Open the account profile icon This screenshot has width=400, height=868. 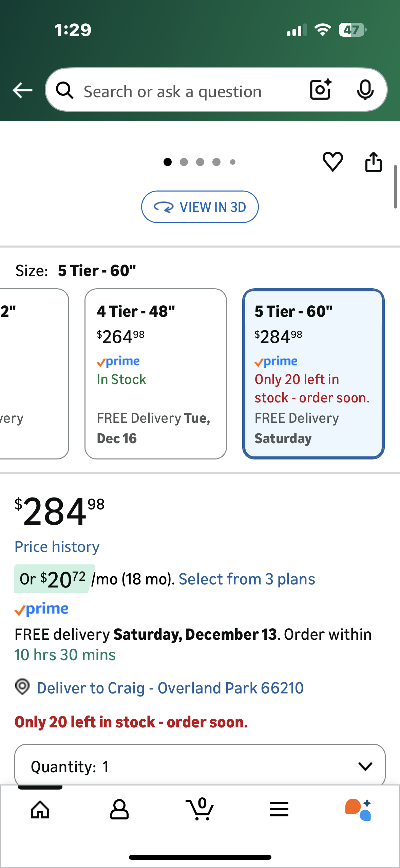click(119, 810)
